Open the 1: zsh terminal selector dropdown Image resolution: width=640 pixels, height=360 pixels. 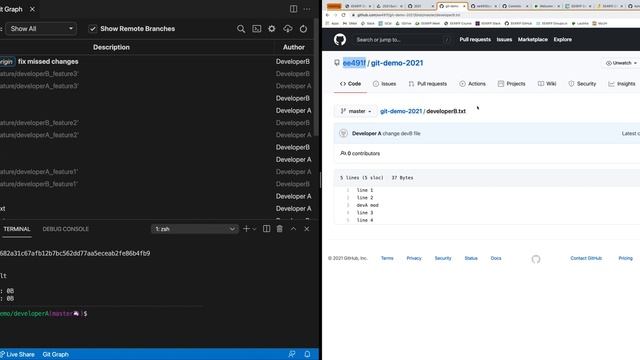tap(194, 229)
